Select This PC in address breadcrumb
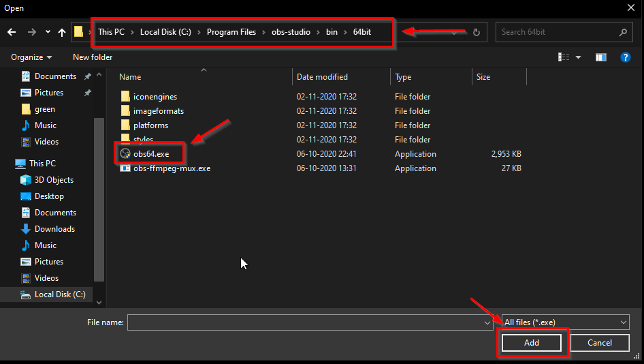644x364 pixels. click(111, 32)
